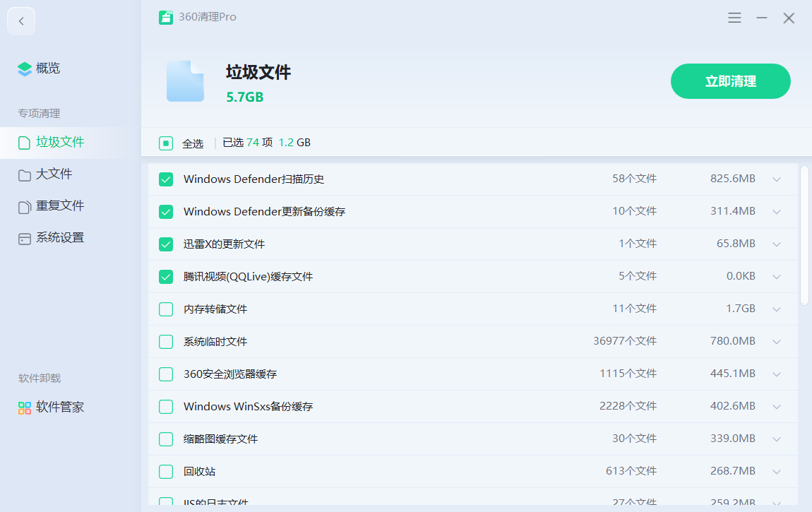This screenshot has height=512, width=812.
Task: Expand Windows Defender更新备份缓存 chevron
Action: coord(777,212)
